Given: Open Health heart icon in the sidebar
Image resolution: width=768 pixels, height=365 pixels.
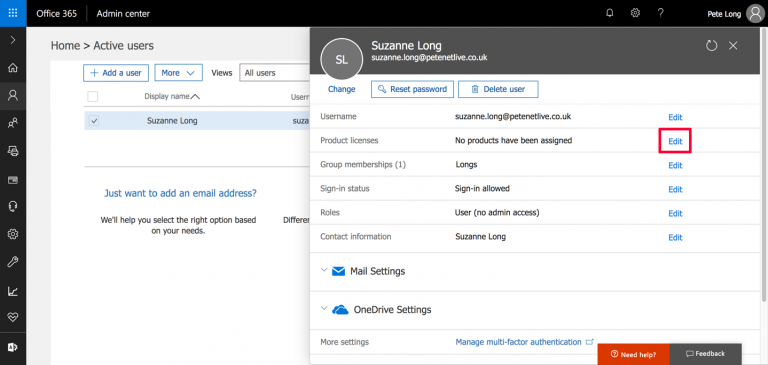Looking at the screenshot, I should coord(13,318).
